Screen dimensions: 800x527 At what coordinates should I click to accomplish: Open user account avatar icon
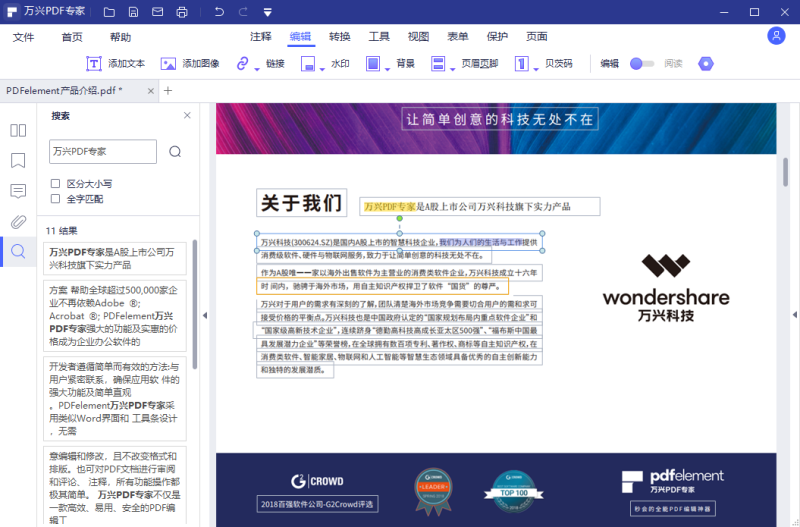776,36
